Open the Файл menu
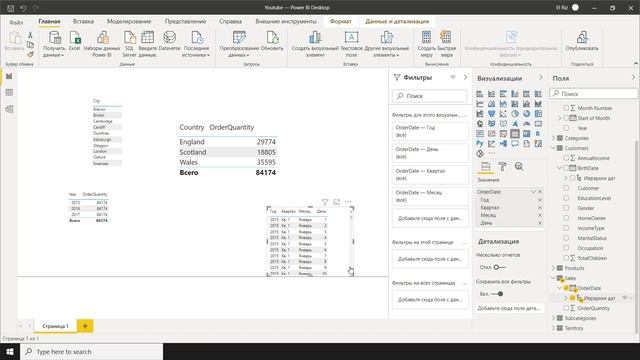 click(x=16, y=22)
